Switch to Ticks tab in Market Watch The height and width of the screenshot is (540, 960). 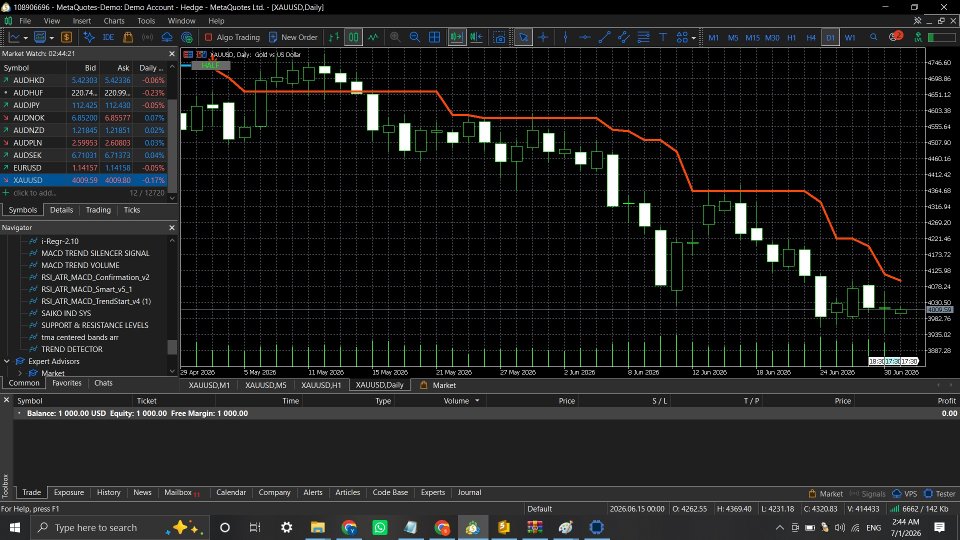[x=132, y=210]
